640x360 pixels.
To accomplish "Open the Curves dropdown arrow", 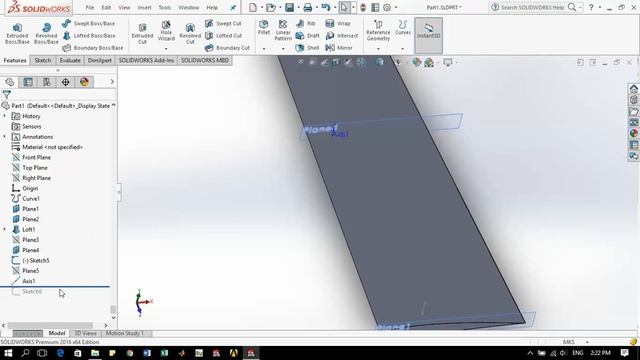I will [403, 49].
